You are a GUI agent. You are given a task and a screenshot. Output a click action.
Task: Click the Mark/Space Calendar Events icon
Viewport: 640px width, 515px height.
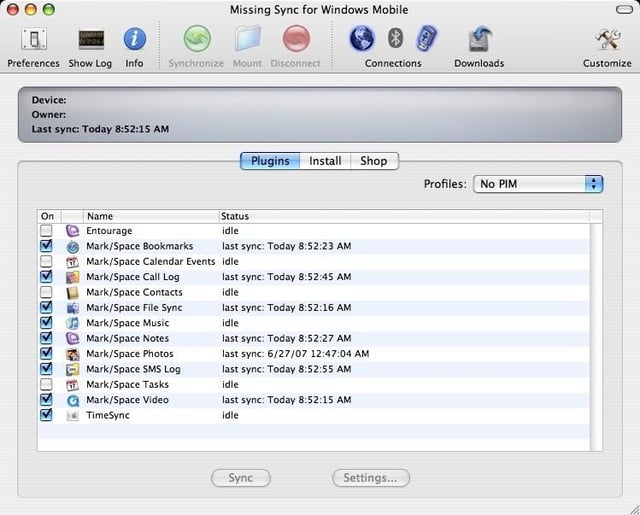[x=72, y=262]
